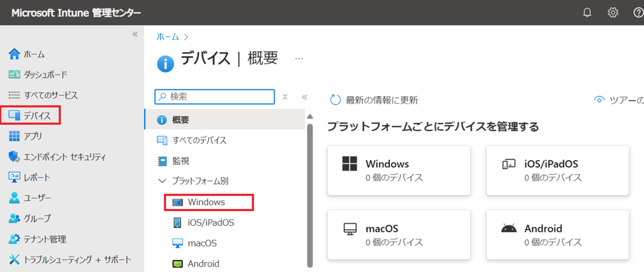
Task: Open the notifications bell icon
Action: (587, 12)
